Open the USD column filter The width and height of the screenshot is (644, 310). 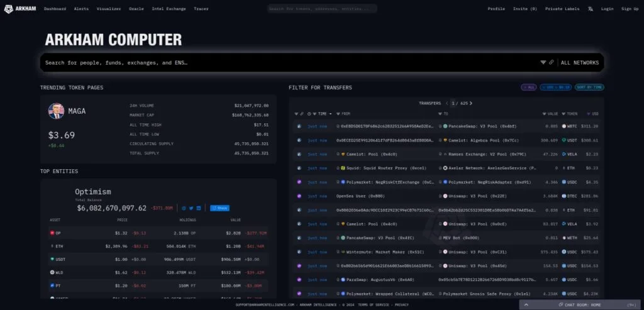point(589,114)
